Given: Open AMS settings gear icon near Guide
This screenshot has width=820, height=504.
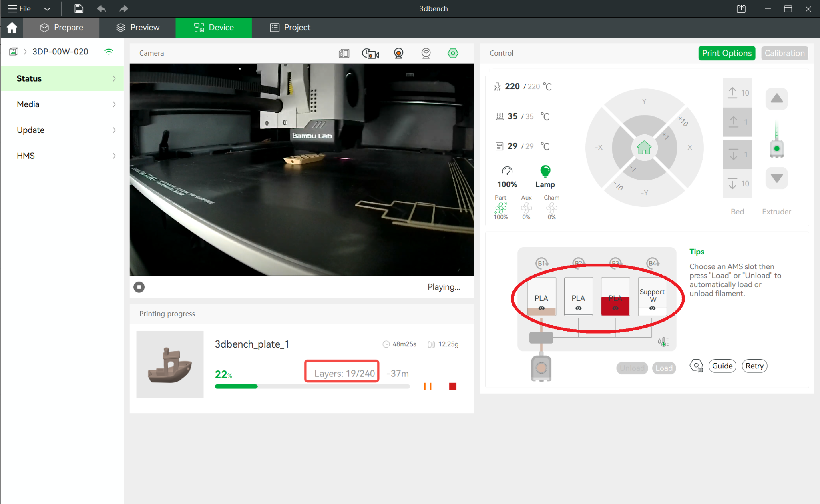Looking at the screenshot, I should pyautogui.click(x=696, y=366).
